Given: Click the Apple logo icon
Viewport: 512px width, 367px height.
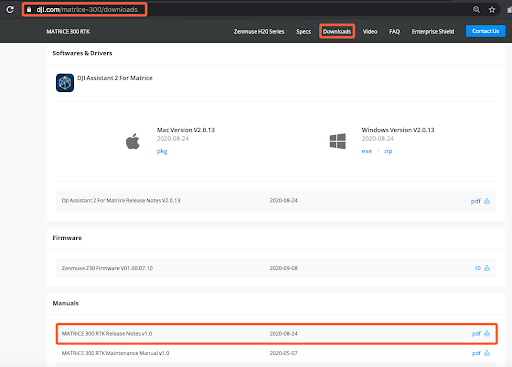Looking at the screenshot, I should (x=133, y=141).
